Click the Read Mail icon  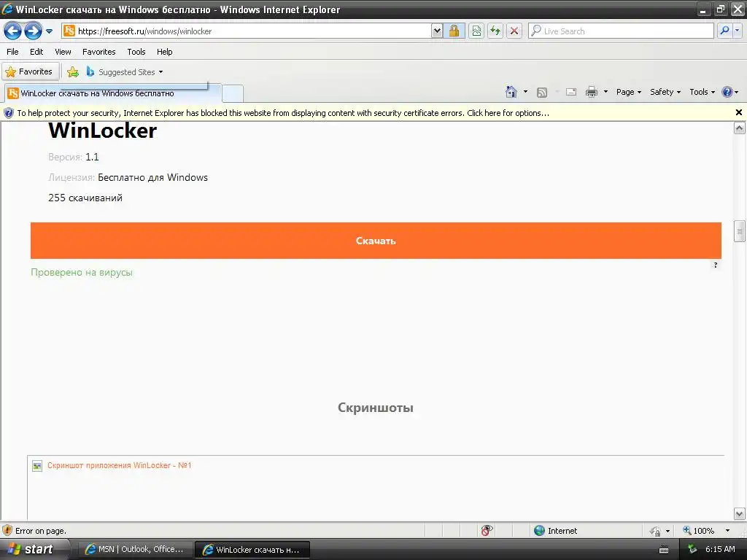(x=571, y=92)
